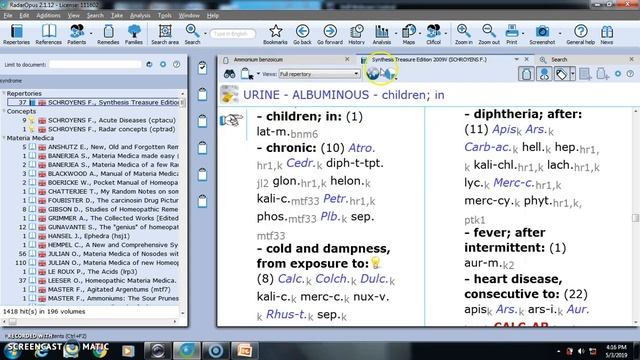Click the help question icon in search panel
The image size is (640, 360).
pyautogui.click(x=176, y=64)
